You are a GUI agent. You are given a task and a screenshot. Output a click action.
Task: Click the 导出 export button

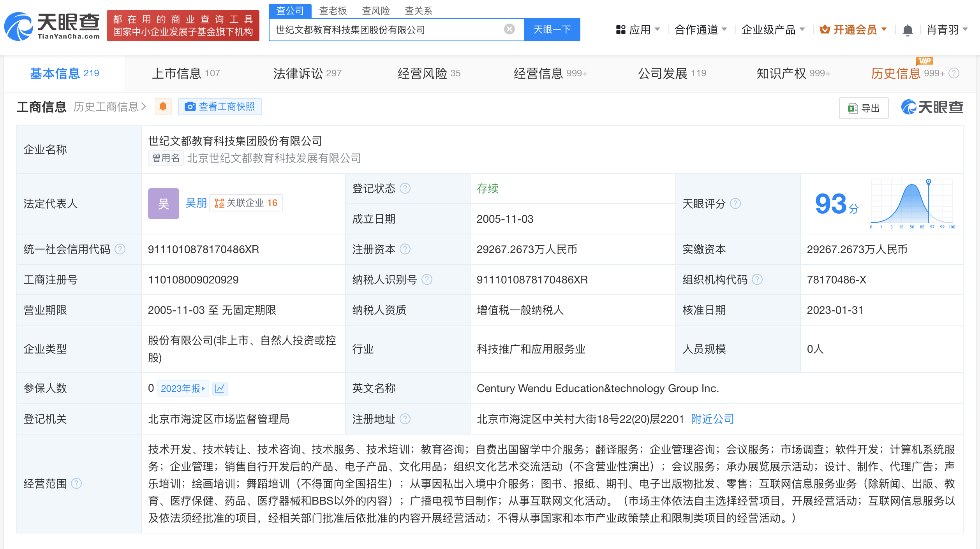click(x=864, y=108)
